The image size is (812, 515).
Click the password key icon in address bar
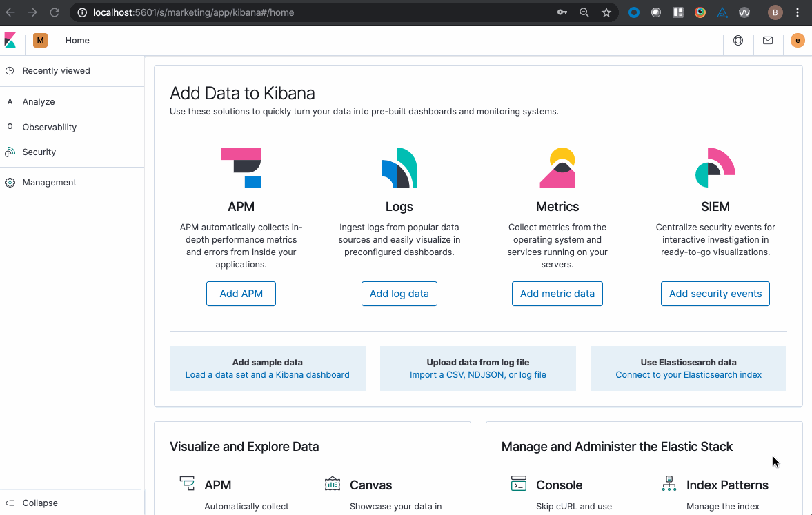(562, 12)
